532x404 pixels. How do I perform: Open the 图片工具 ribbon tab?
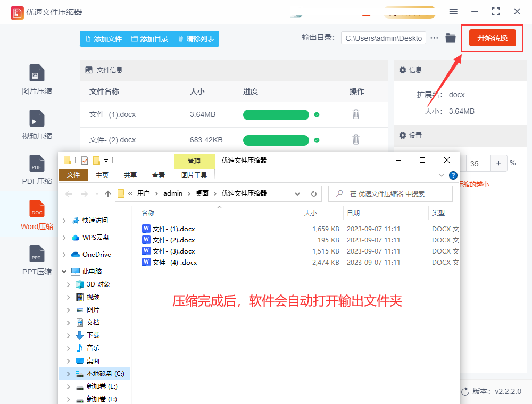tap(194, 175)
